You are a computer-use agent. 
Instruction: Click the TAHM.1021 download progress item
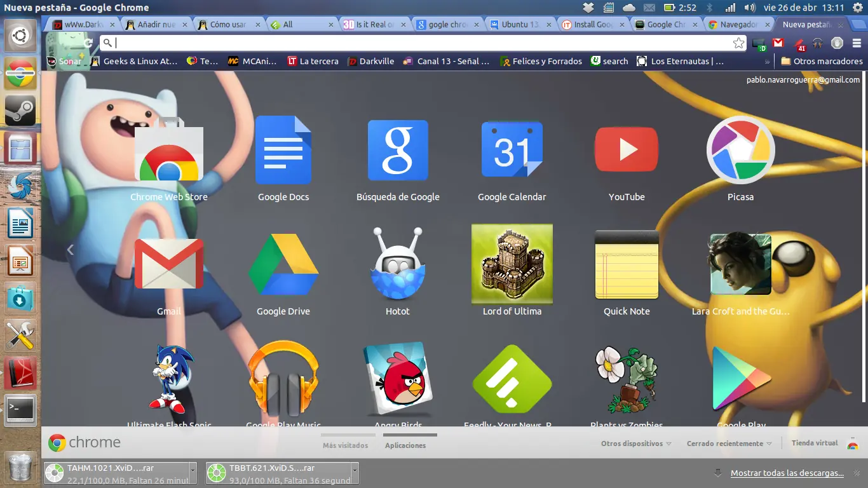(x=116, y=473)
